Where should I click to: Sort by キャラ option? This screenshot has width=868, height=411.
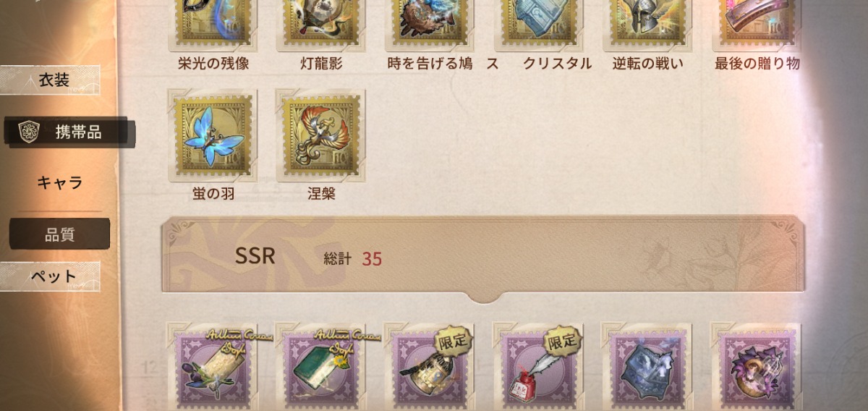point(59,182)
